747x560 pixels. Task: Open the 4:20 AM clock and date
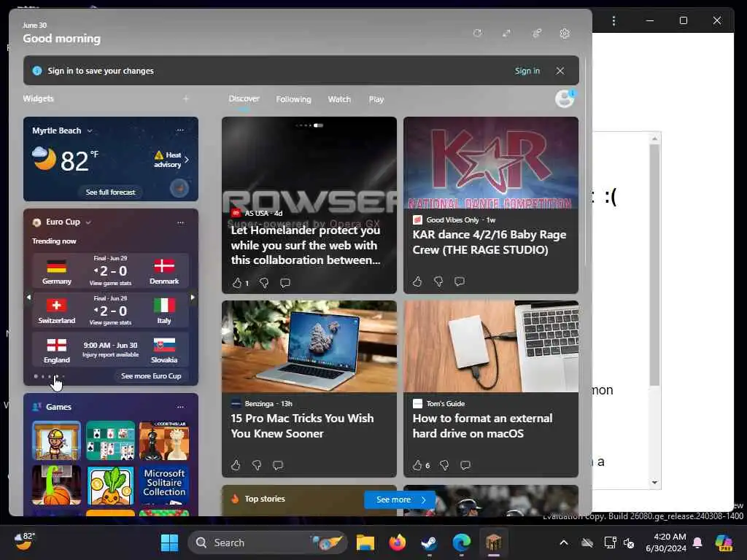click(666, 542)
